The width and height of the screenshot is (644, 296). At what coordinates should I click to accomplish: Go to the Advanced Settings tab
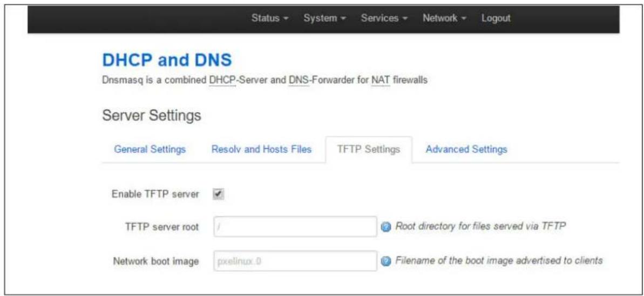pos(466,149)
